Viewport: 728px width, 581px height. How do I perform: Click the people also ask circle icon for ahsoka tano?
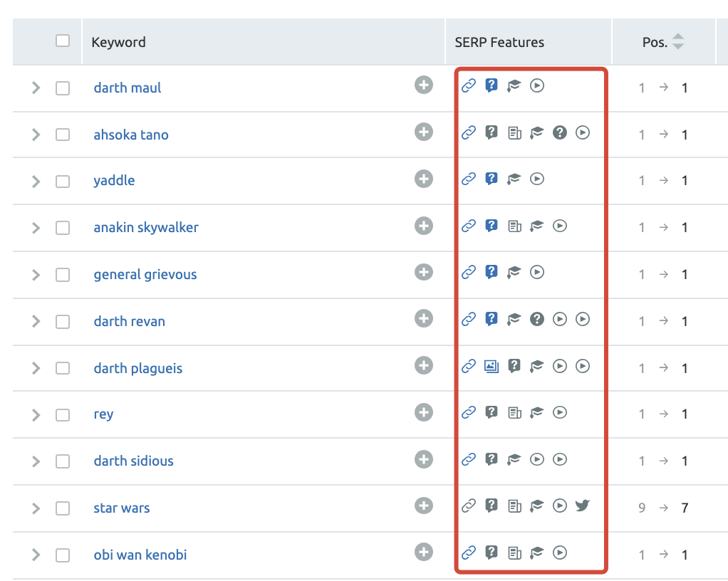559,132
